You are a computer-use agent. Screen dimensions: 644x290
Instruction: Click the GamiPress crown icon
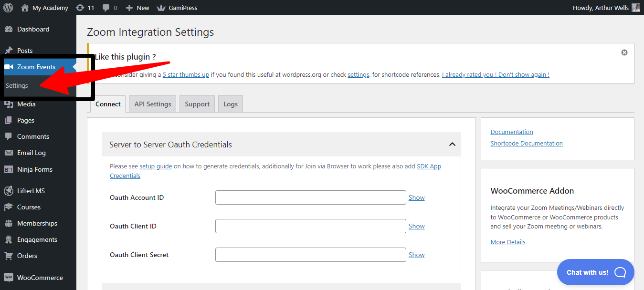[x=161, y=8]
